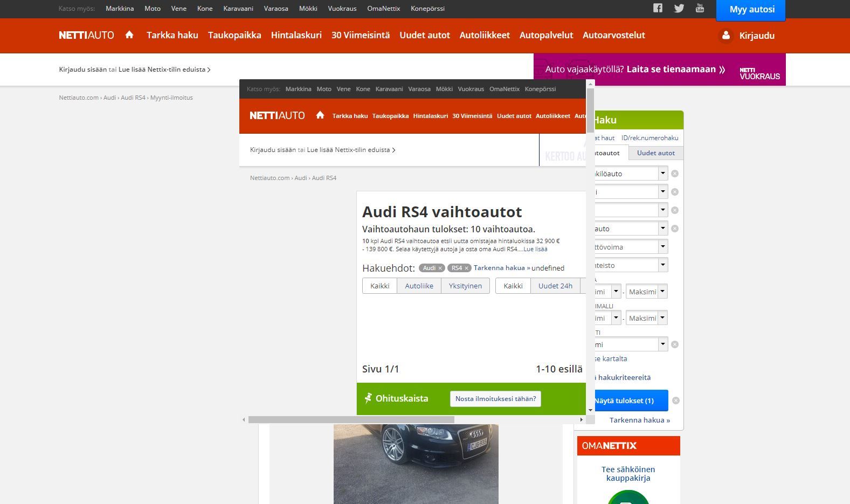Click the black Audi car photo
850x504 pixels.
416,464
